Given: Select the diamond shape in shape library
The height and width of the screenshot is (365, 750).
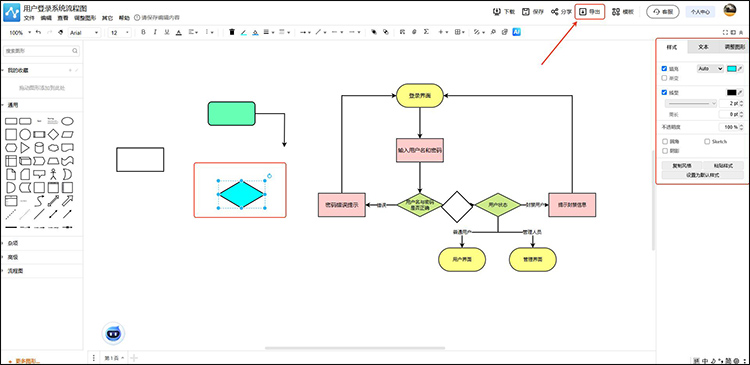Looking at the screenshot, I should 54,134.
